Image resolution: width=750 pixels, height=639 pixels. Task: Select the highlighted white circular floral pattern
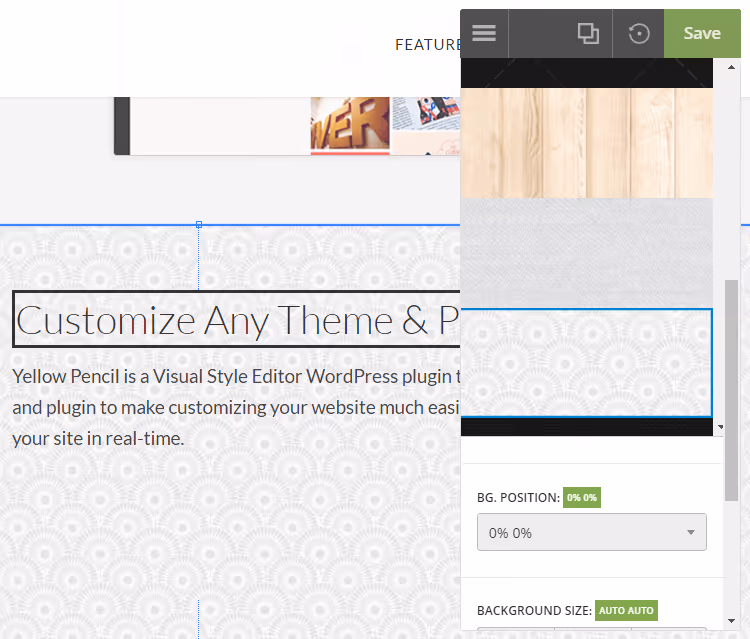(586, 363)
